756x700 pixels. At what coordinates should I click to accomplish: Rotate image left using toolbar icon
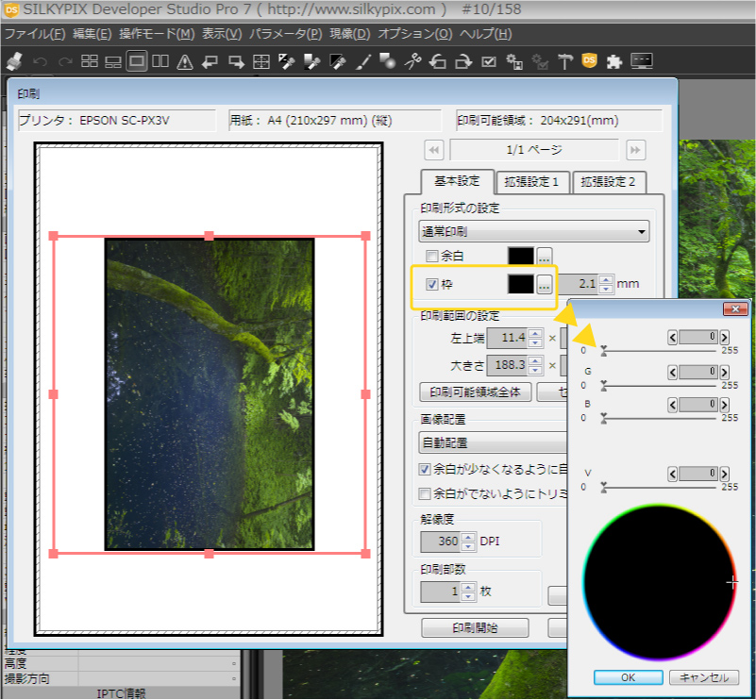point(438,61)
